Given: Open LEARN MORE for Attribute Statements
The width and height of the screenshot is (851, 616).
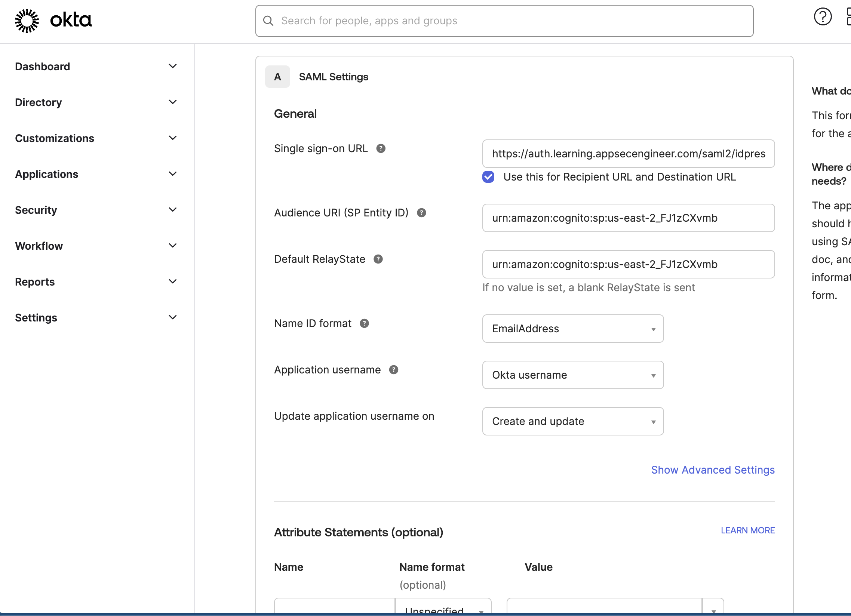Looking at the screenshot, I should tap(747, 530).
